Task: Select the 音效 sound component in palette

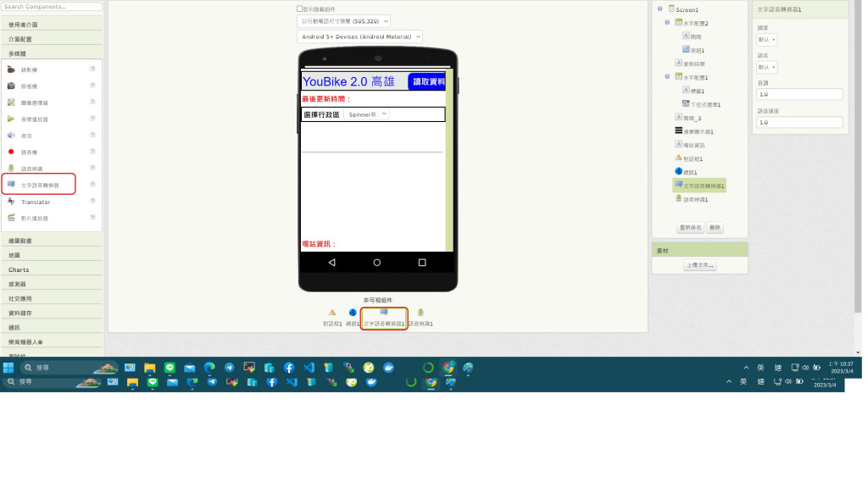Action: tap(26, 136)
